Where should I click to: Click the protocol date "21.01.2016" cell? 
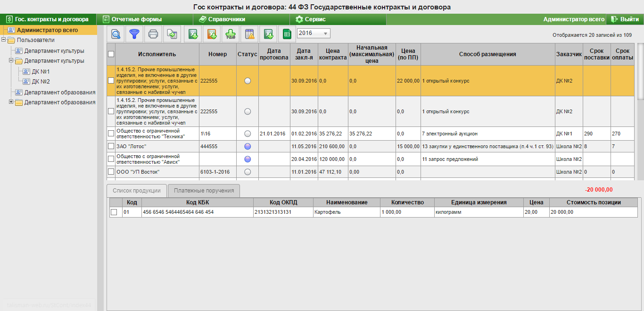click(274, 134)
